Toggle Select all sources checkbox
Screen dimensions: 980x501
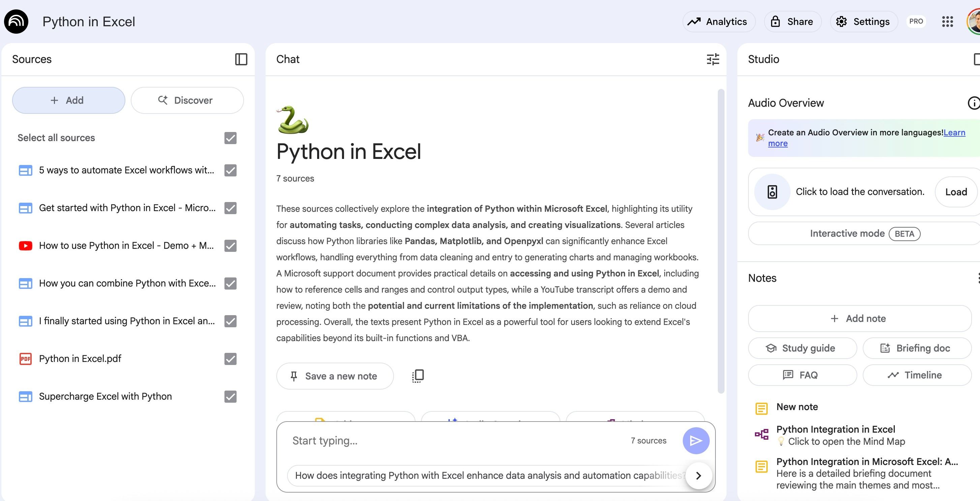click(x=231, y=138)
